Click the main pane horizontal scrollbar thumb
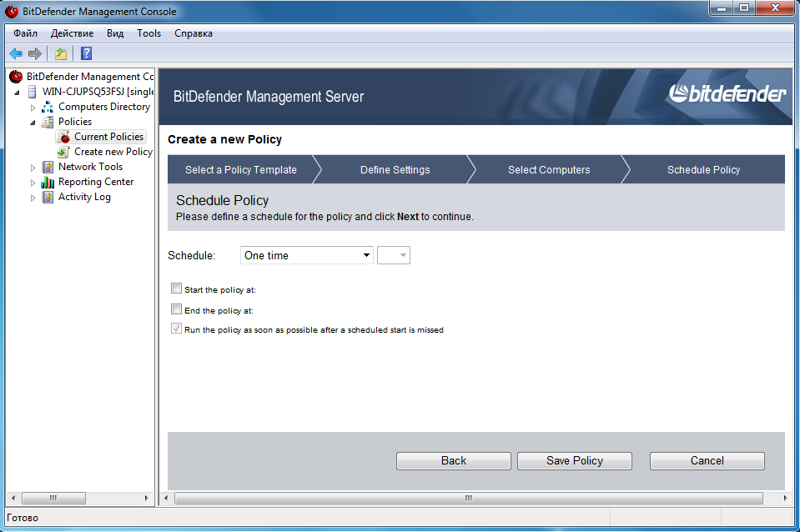Screen dimensions: 800x532 point(468,498)
